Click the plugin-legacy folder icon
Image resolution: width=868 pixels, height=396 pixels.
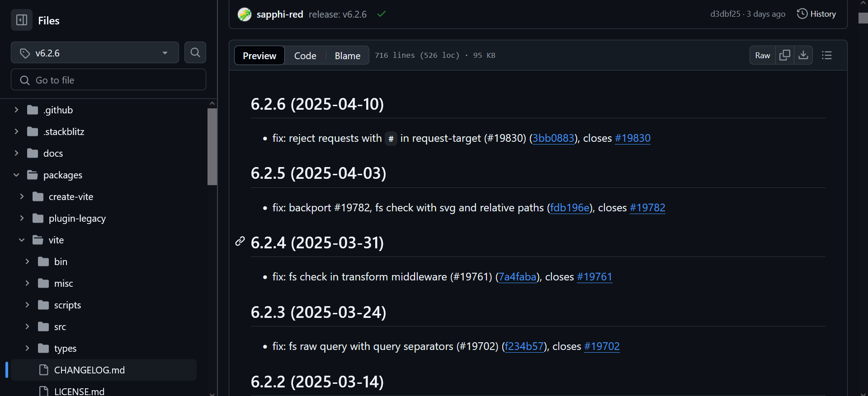38,218
